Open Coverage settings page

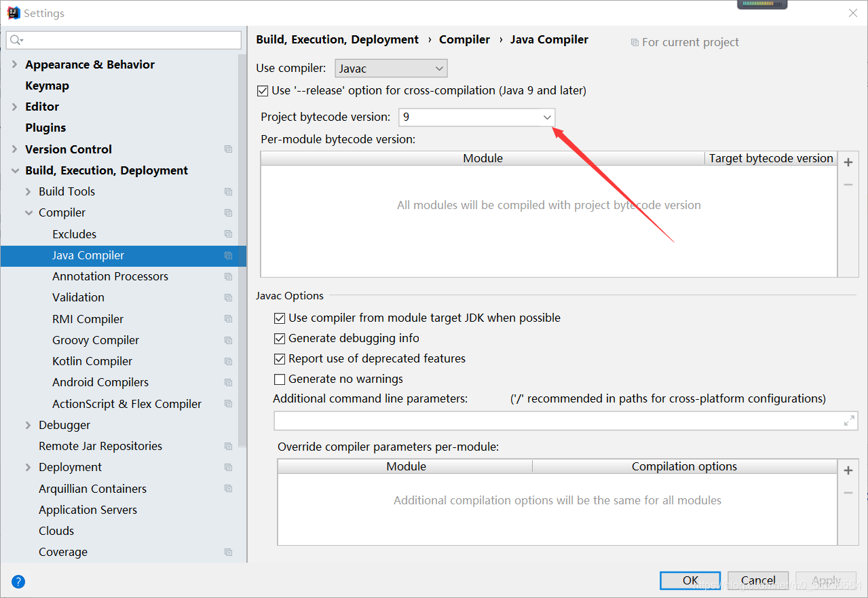63,552
